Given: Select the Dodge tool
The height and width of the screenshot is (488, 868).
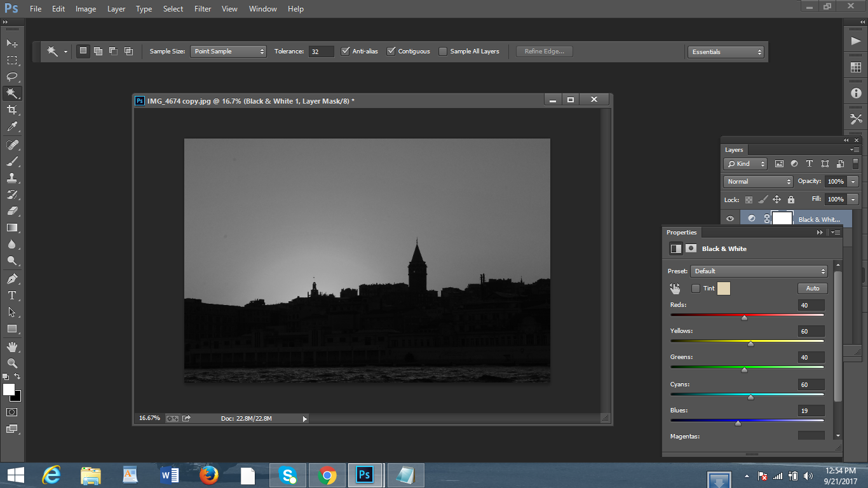Looking at the screenshot, I should (x=12, y=261).
